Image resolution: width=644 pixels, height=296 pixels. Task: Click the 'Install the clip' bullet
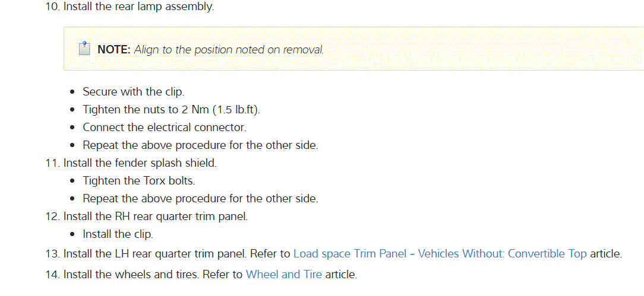tap(118, 234)
